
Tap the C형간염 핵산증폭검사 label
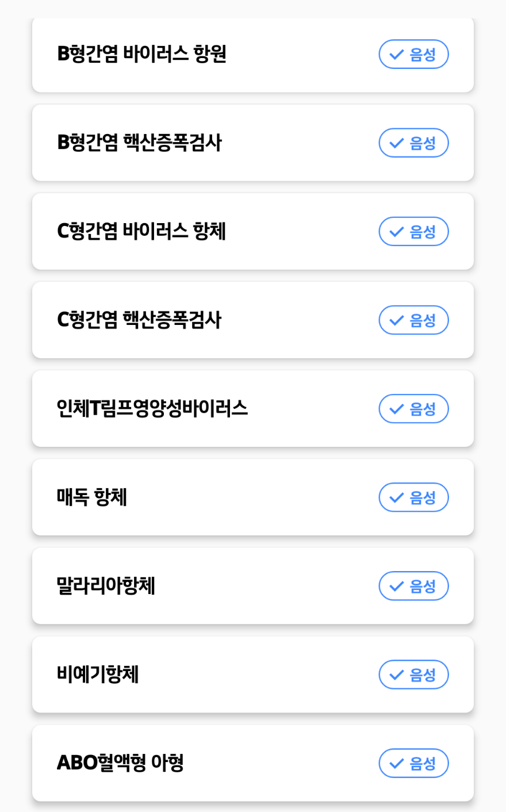(x=139, y=320)
